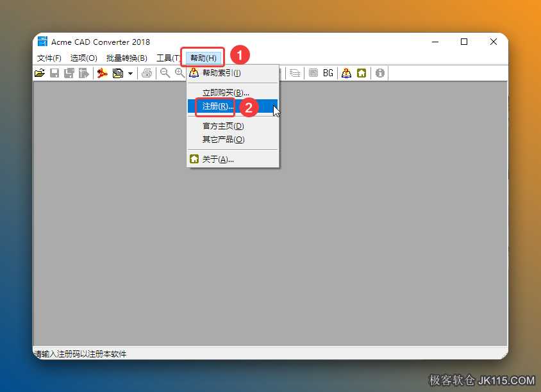Click the Layers toolbar icon
Viewport: 541px width, 392px height.
point(295,73)
